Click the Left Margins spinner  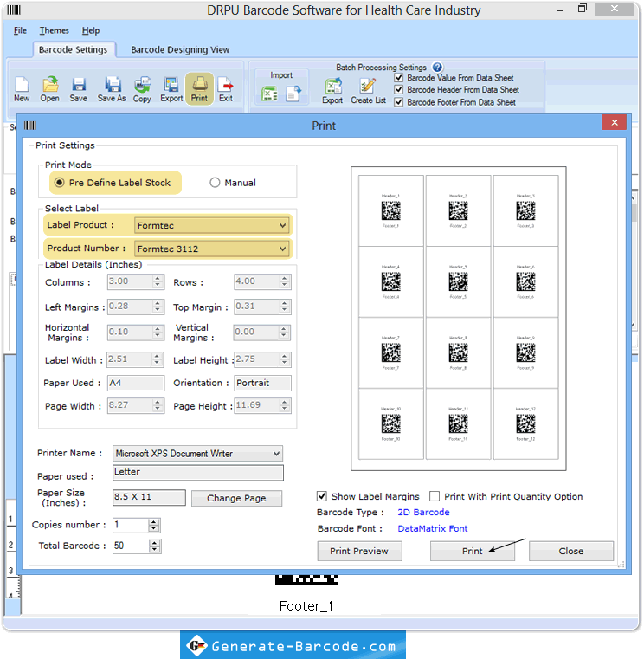pyautogui.click(x=158, y=307)
